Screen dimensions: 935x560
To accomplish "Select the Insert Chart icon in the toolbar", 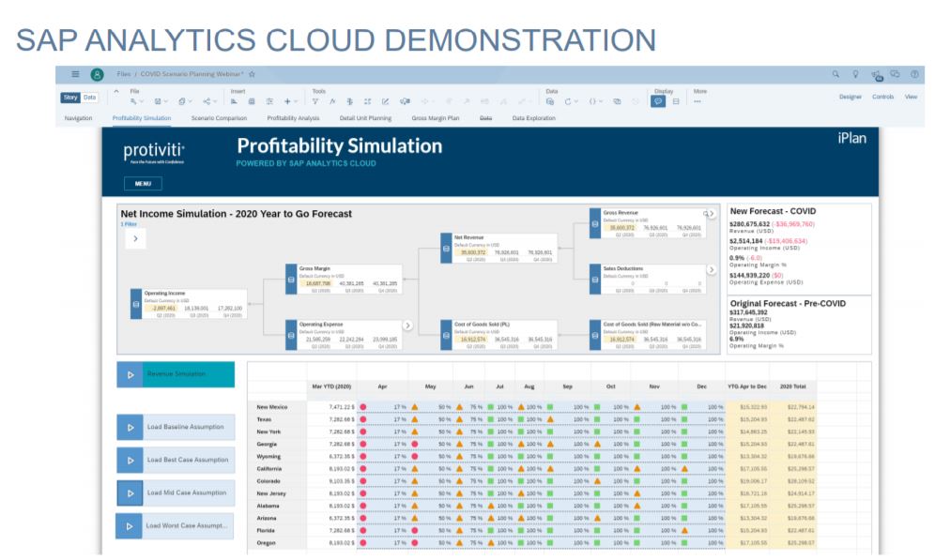I will pyautogui.click(x=232, y=102).
